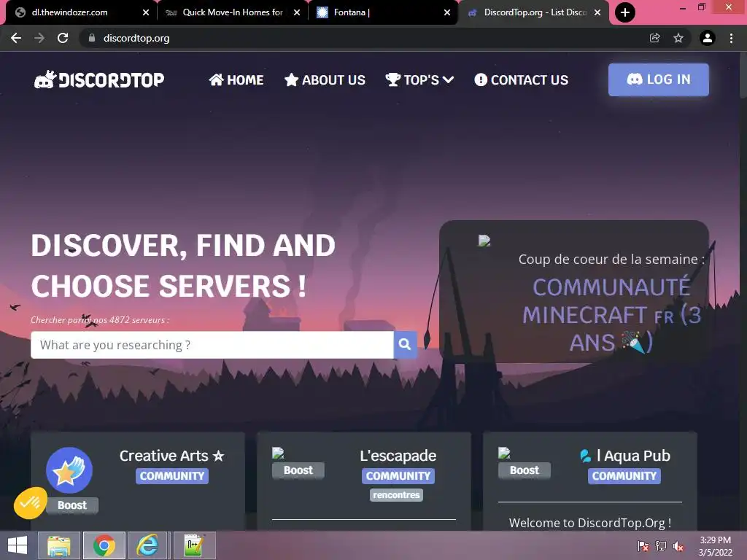Share this page icon in address bar
This screenshot has width=747, height=560.
coord(655,38)
